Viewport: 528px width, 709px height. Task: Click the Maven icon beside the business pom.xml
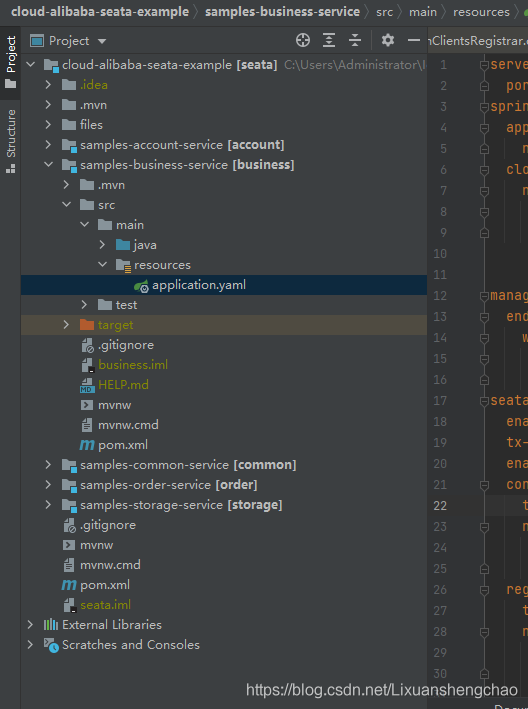[x=87, y=445]
